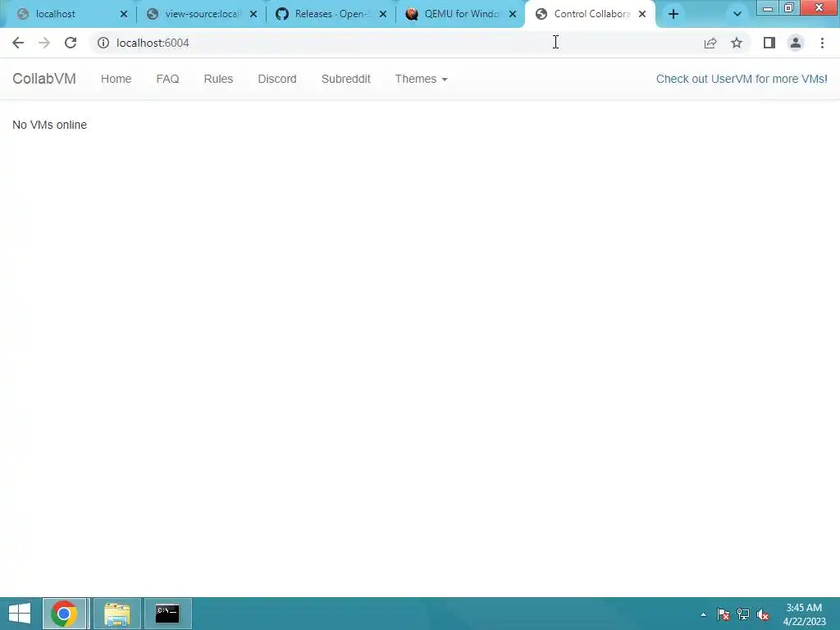
Task: Click the muted volume tray icon
Action: [x=763, y=614]
